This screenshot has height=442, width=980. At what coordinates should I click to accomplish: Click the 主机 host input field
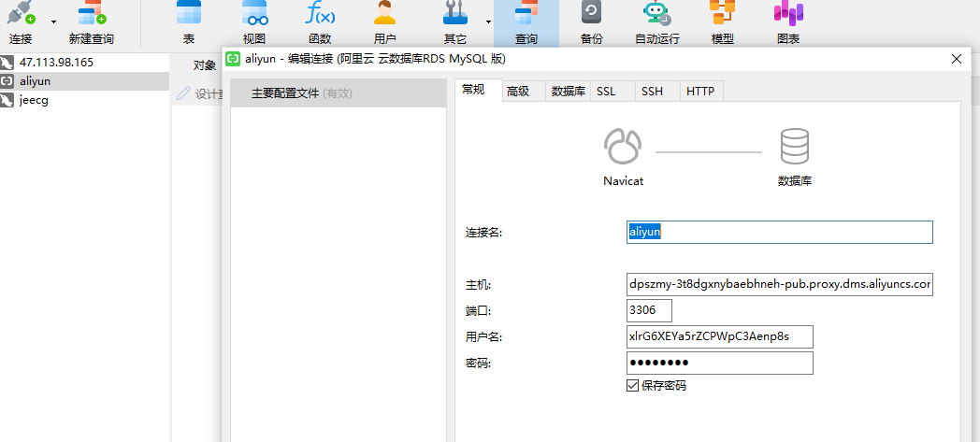click(779, 284)
